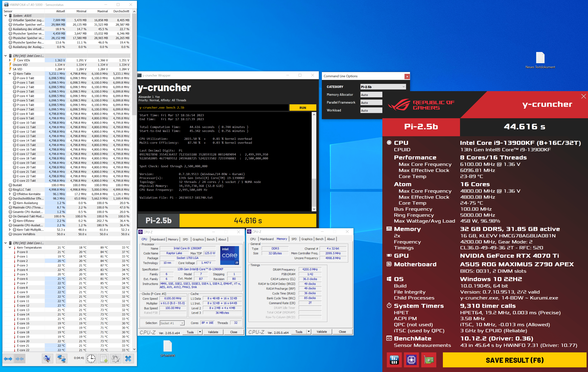Click HWiNFO networked monitors icon

point(61,359)
